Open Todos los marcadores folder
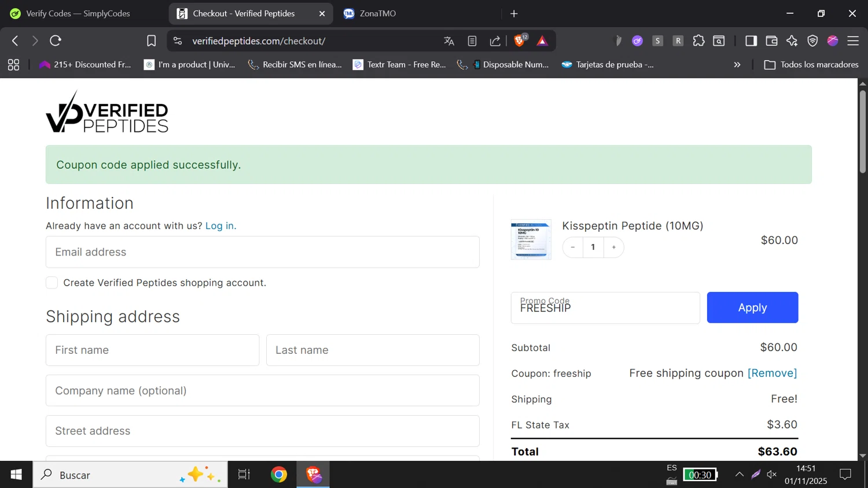Image resolution: width=868 pixels, height=488 pixels. (x=811, y=65)
